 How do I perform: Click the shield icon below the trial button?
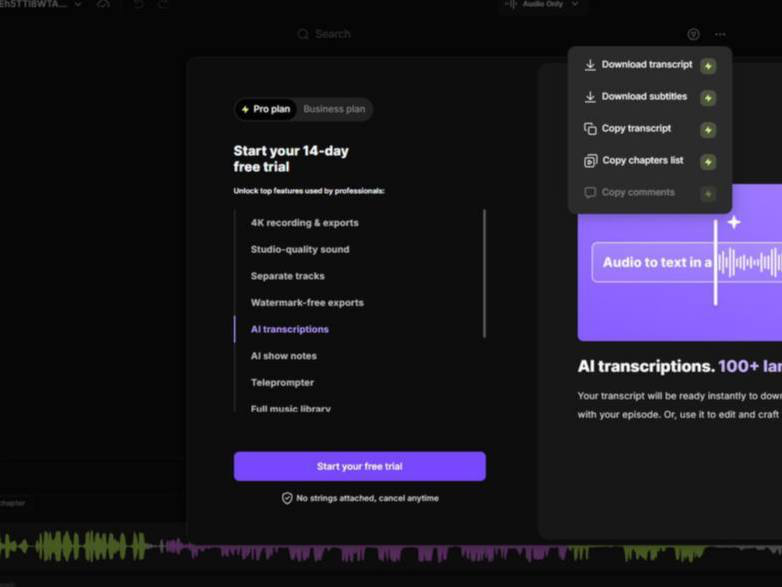coord(287,498)
